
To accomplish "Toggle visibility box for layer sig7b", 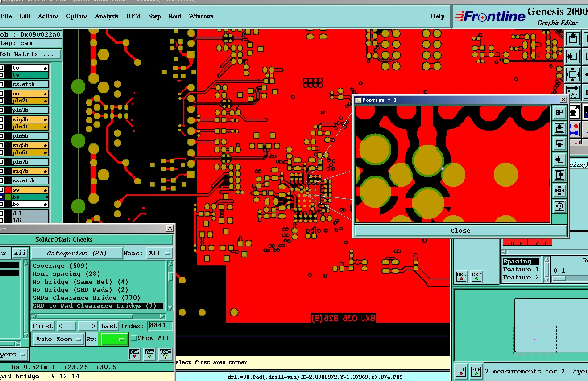I will click(x=1, y=171).
